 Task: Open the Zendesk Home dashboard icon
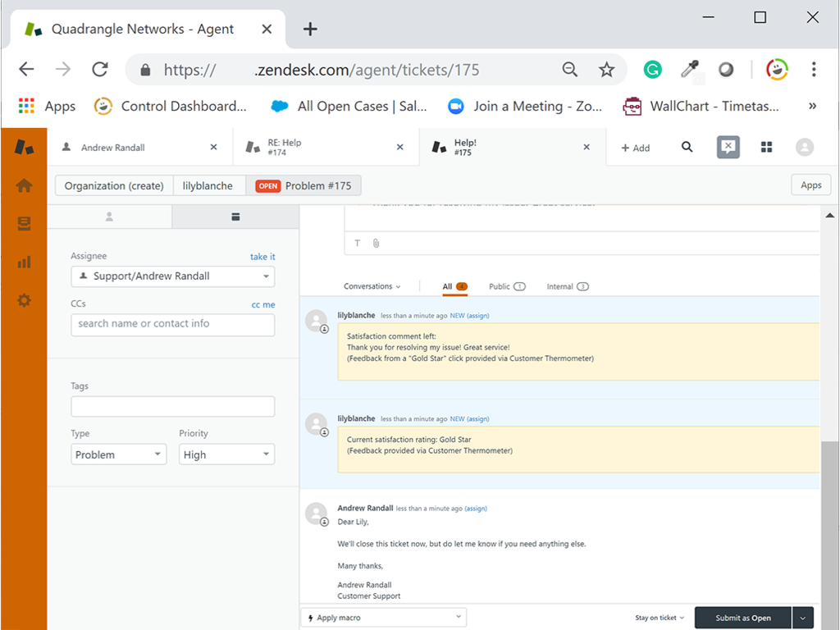coord(24,185)
